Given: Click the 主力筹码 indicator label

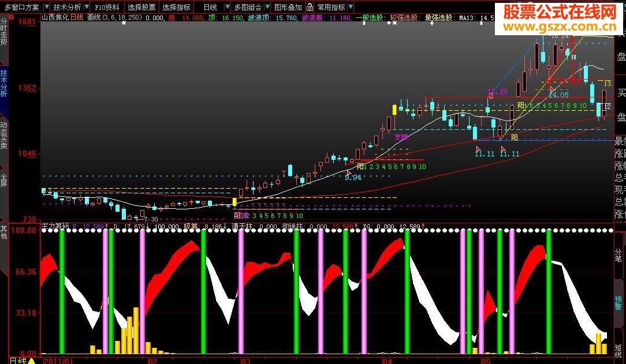Looking at the screenshot, I should (x=55, y=227).
